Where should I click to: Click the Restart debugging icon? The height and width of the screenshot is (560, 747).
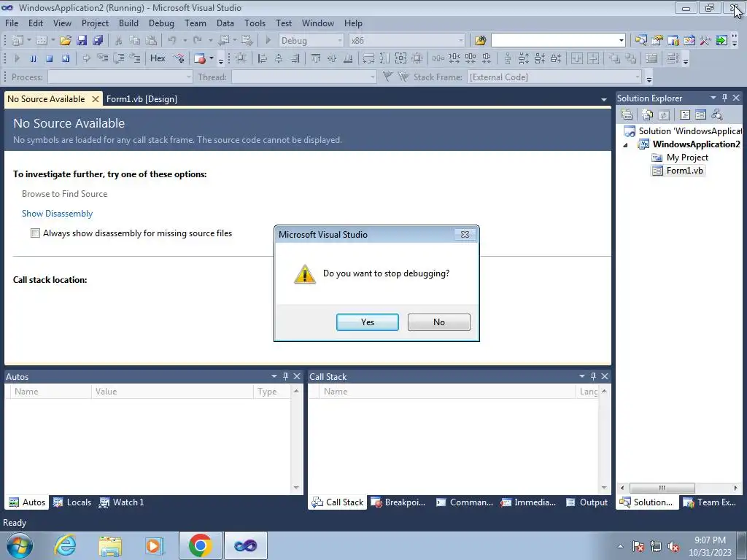65,58
